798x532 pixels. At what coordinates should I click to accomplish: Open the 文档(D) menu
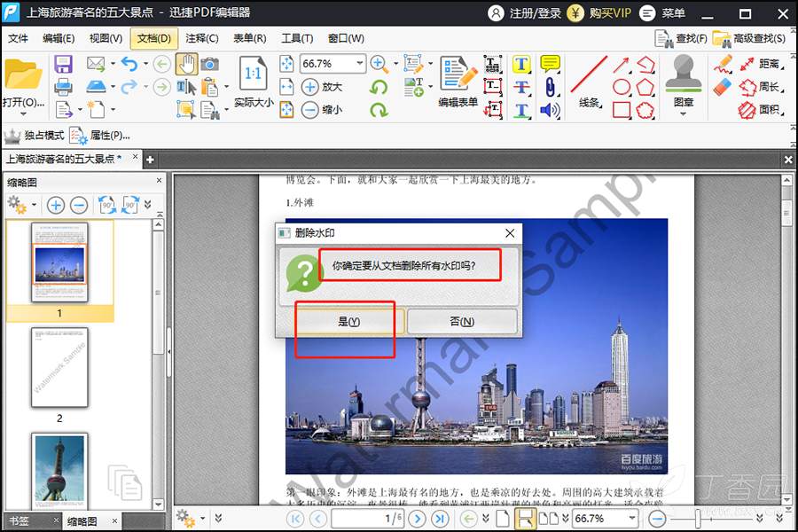pyautogui.click(x=154, y=39)
